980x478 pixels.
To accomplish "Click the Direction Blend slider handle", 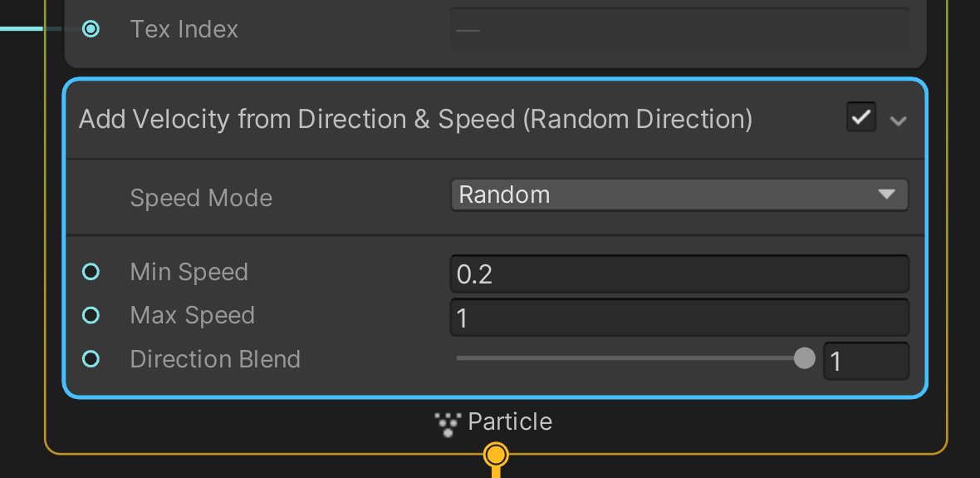I will click(805, 358).
